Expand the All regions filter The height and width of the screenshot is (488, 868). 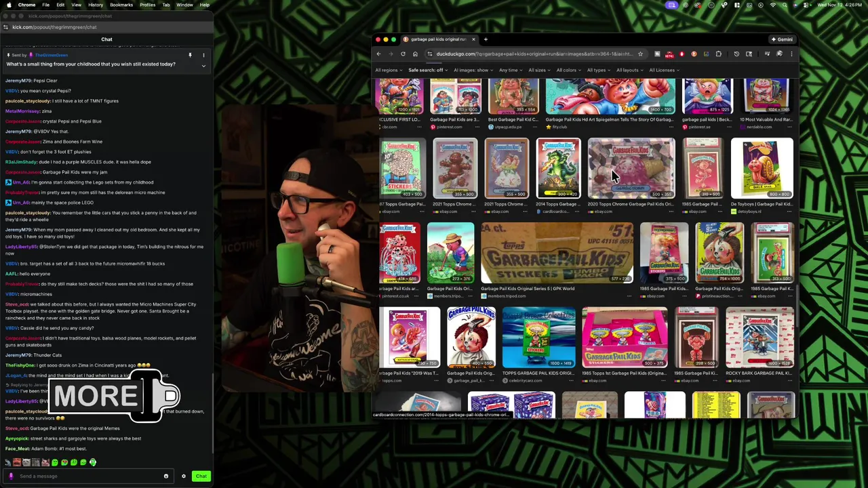pos(389,70)
